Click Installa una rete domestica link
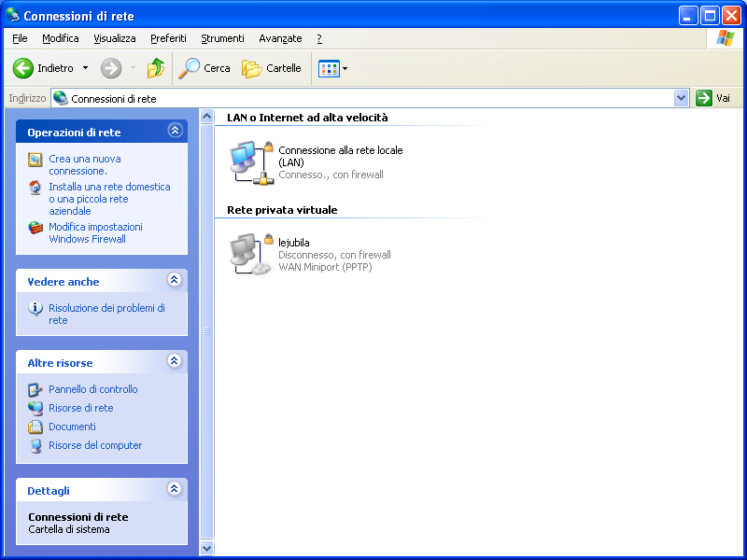The height and width of the screenshot is (560, 747). 109,199
